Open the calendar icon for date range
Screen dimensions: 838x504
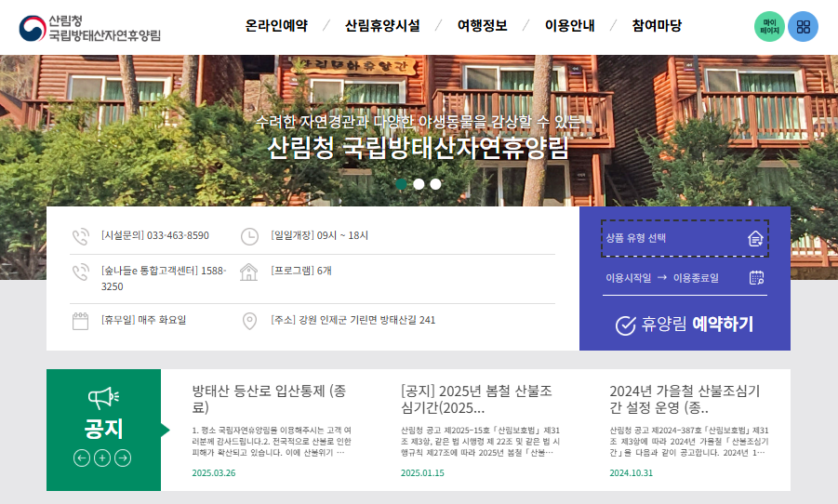tap(756, 277)
